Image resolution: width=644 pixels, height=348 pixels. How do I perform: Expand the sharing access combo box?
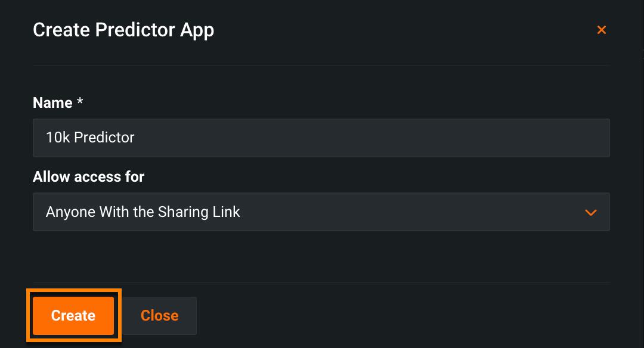(321, 212)
